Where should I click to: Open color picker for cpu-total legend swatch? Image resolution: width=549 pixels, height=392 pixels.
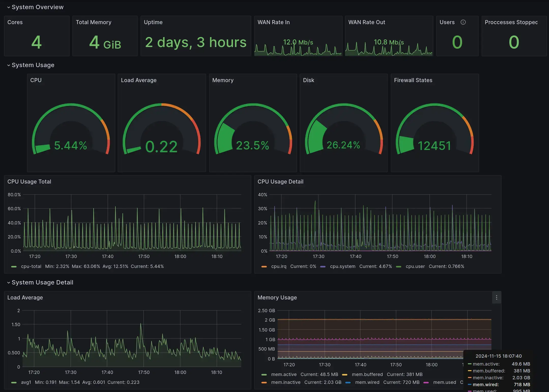(14, 266)
